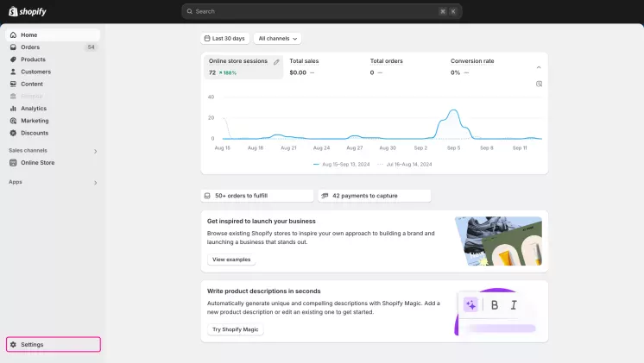Go to the Products section
Screen dimensions: 644x363
(33, 59)
